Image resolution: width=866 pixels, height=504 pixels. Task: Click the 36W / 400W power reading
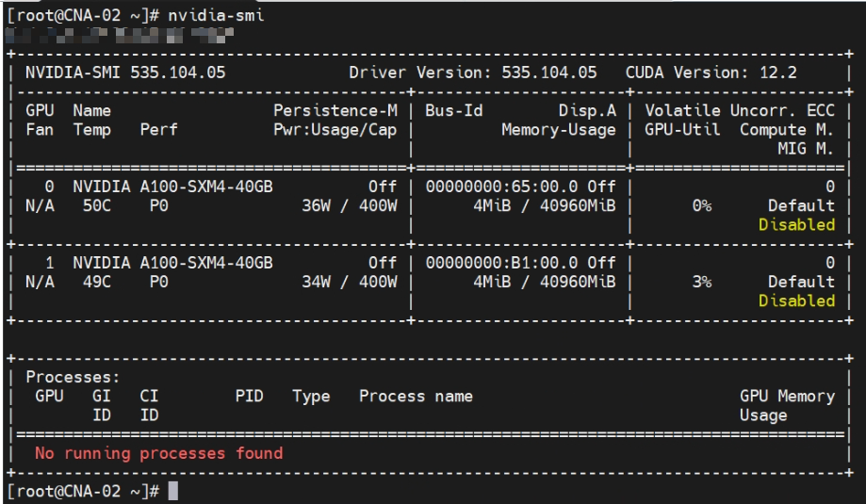[349, 206]
